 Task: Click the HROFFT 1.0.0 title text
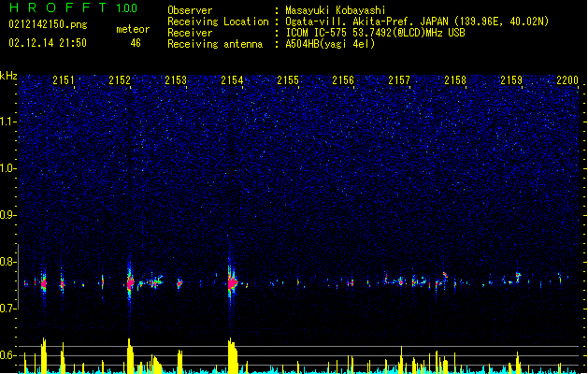(74, 7)
